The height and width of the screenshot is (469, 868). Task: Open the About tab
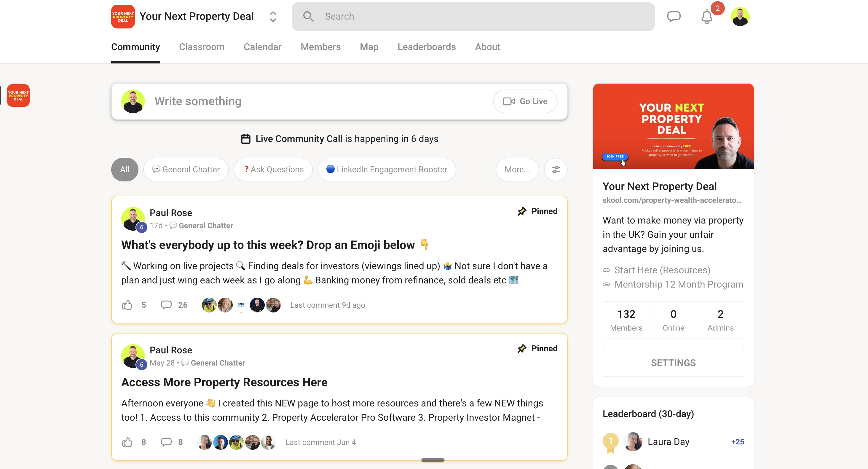pos(487,47)
